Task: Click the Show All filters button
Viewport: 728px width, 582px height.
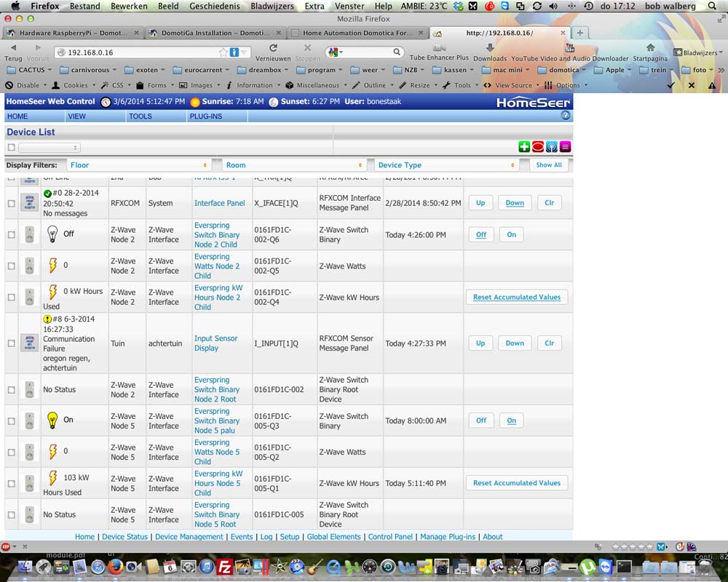Action: [549, 165]
